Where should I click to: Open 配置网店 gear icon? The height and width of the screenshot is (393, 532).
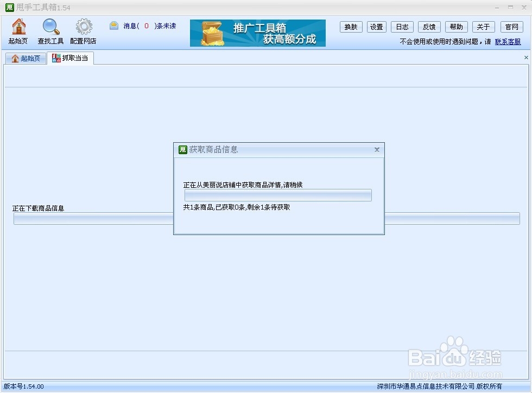tap(83, 31)
